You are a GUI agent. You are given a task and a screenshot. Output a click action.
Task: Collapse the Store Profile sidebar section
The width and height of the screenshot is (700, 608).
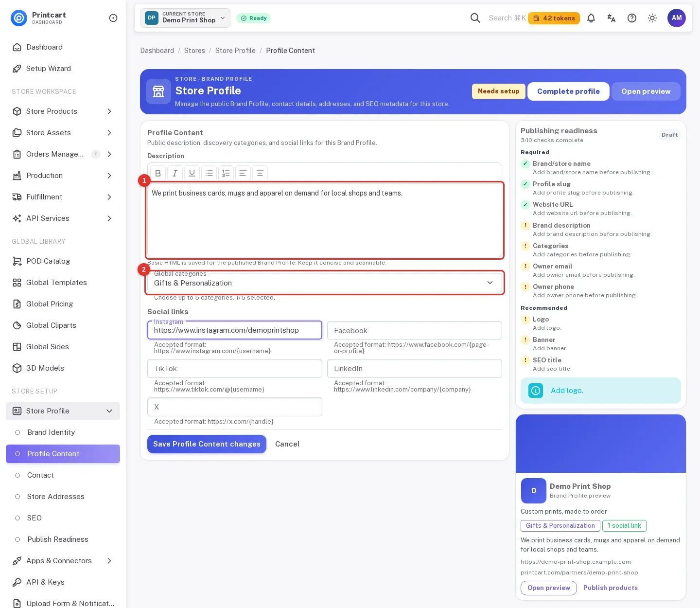[63, 411]
